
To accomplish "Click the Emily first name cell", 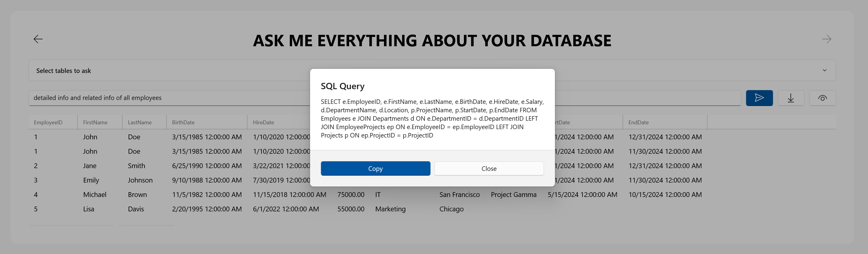I will pyautogui.click(x=91, y=180).
